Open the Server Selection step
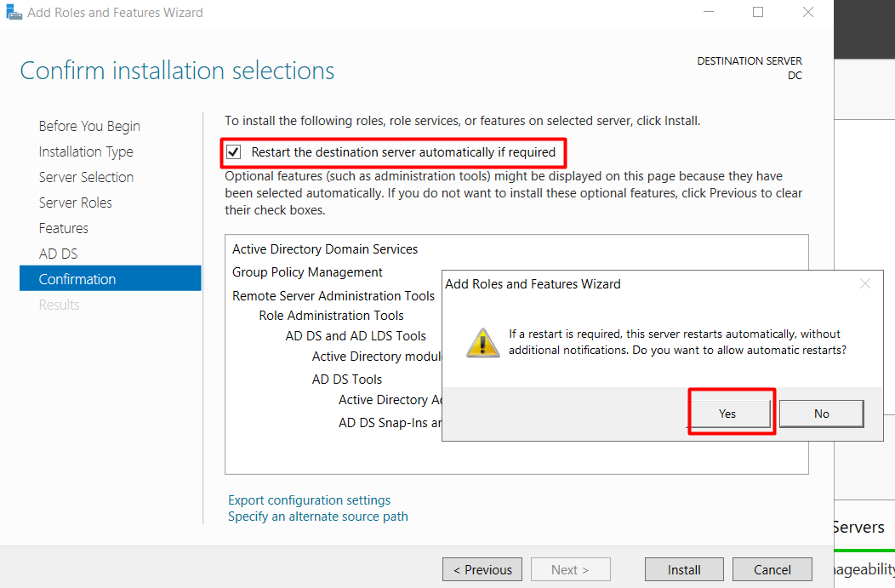Screen dimensions: 895x588 tap(86, 177)
